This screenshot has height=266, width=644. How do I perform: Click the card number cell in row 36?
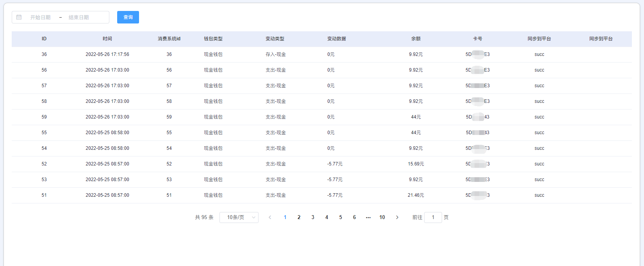pos(478,54)
